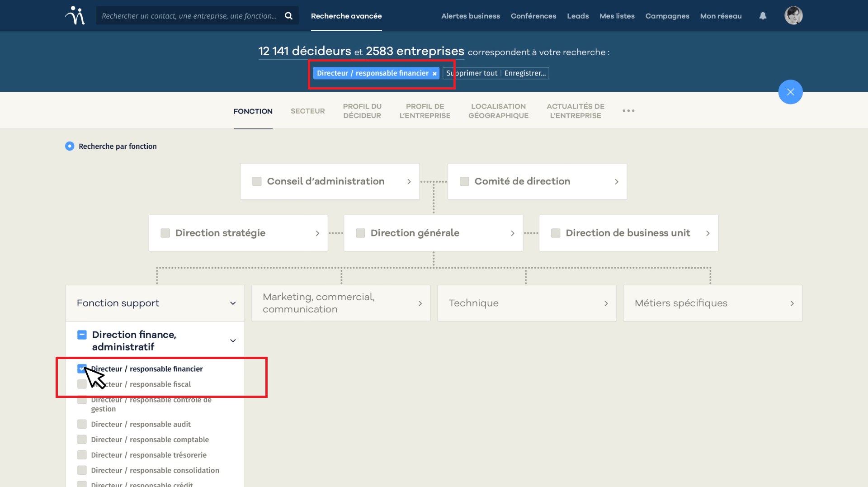Select the FONCTION filter tab
Screen dimensions: 868x487
253,111
